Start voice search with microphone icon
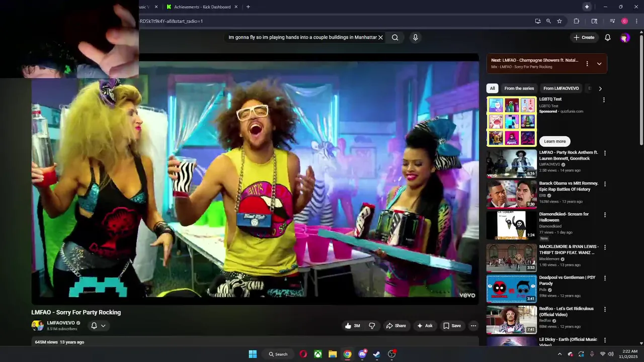Image resolution: width=644 pixels, height=362 pixels. 415,37
